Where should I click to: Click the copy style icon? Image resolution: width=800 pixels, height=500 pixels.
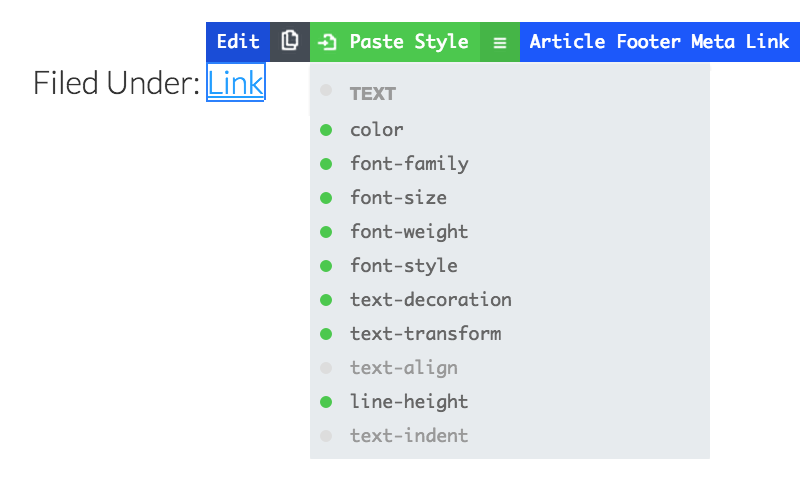pos(290,42)
